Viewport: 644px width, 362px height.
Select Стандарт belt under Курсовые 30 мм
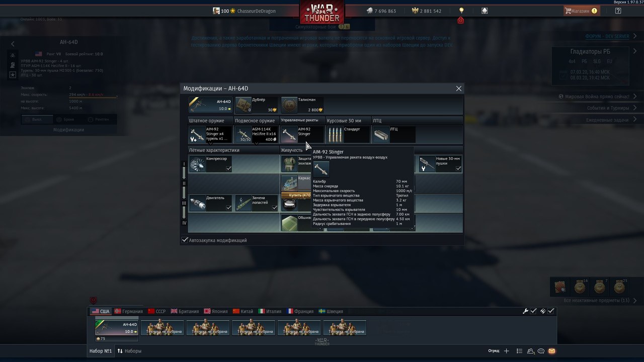pyautogui.click(x=348, y=134)
